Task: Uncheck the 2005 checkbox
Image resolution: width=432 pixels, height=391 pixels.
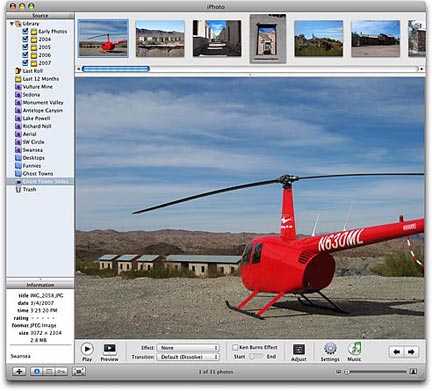Action: (x=25, y=47)
